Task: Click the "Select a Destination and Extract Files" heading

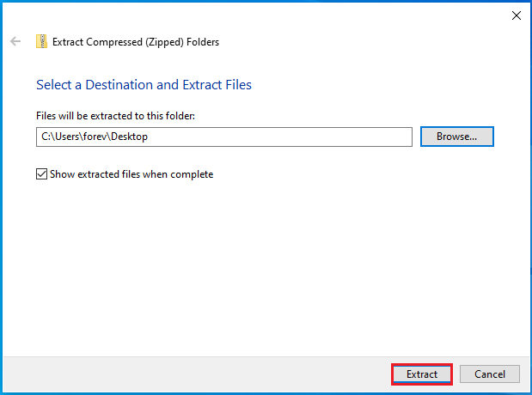Action: [x=144, y=85]
